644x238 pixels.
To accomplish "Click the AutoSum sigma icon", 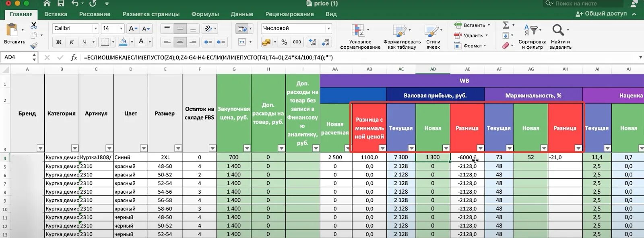I will [x=506, y=25].
